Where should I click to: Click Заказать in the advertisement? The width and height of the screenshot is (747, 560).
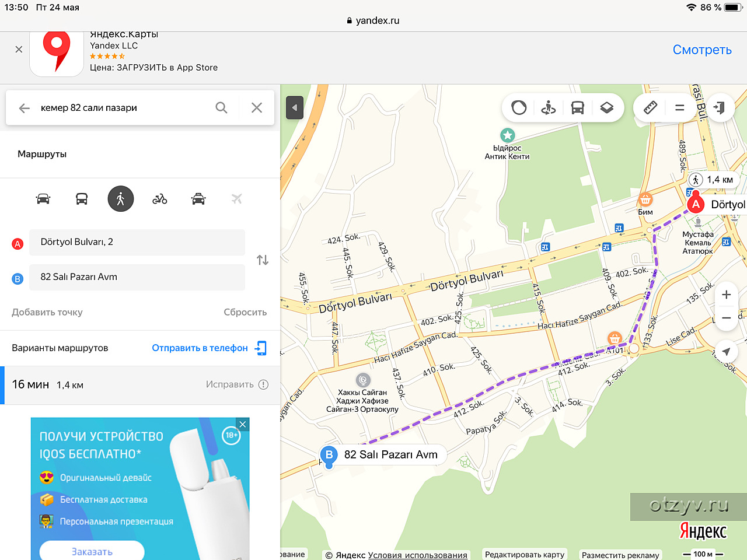tap(92, 551)
